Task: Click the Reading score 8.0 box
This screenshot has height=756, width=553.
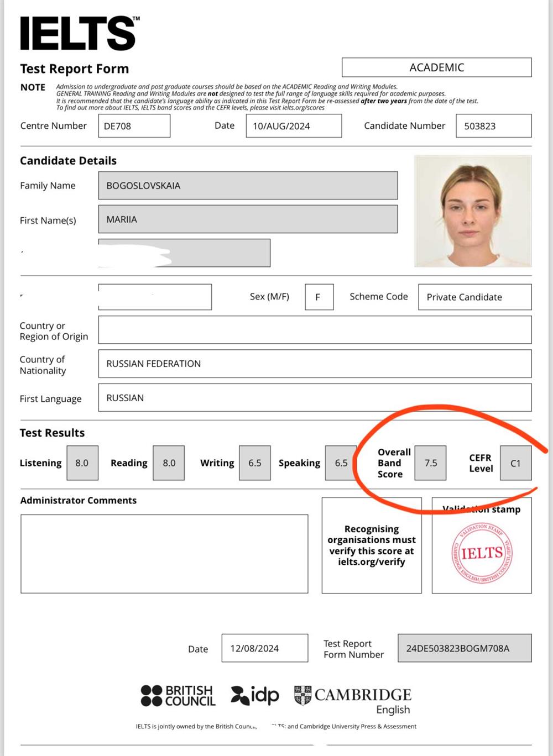Action: pos(169,463)
